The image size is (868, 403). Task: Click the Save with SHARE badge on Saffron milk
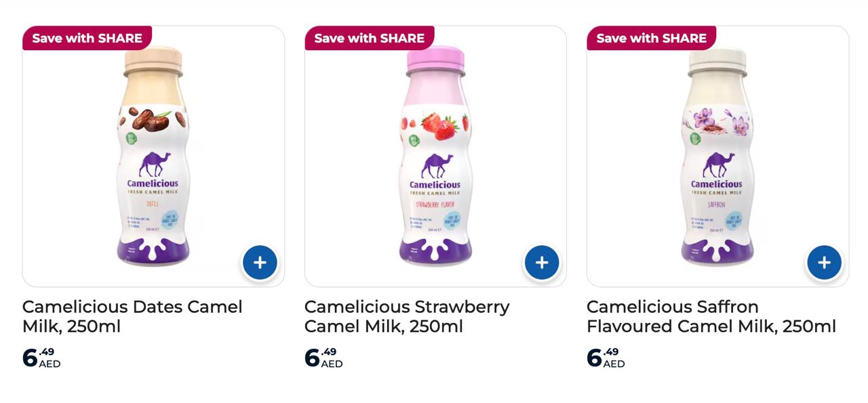[x=651, y=38]
